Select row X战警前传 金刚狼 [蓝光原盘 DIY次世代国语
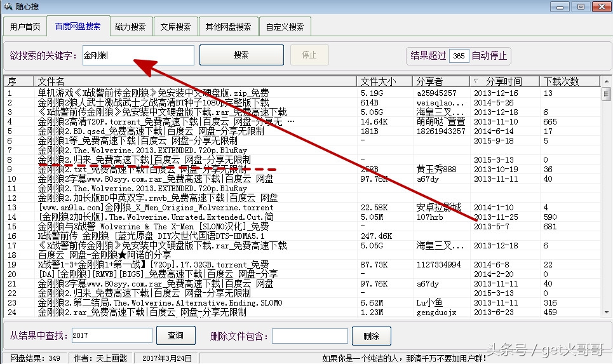Viewport: 613px width, 364px height. pyautogui.click(x=302, y=236)
